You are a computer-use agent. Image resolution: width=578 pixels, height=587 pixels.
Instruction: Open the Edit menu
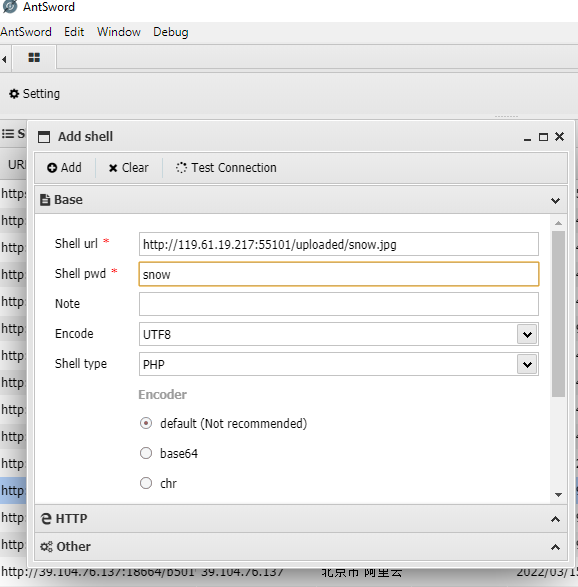74,32
